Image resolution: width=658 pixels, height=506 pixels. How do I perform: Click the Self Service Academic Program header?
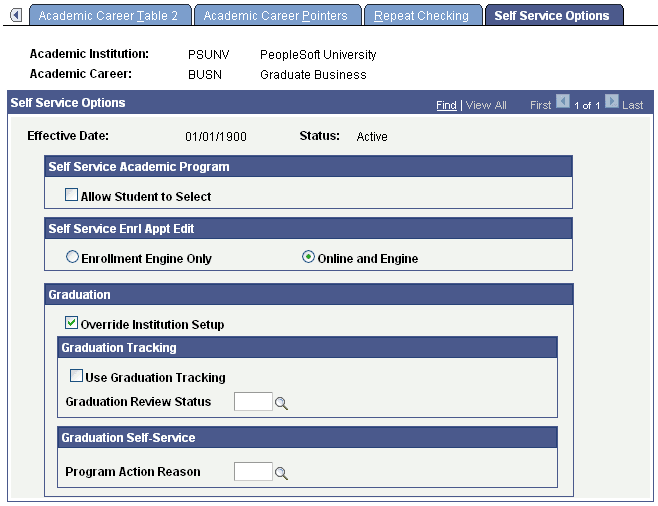point(308,167)
